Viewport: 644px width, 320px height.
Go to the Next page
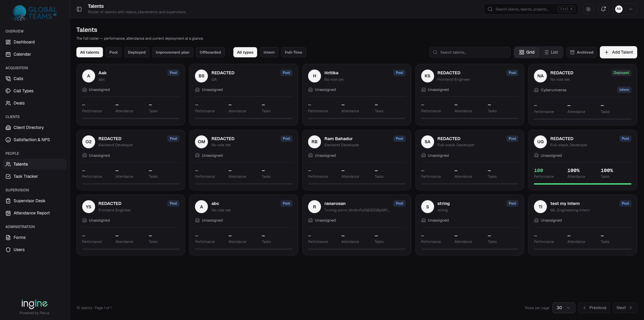[x=625, y=308]
